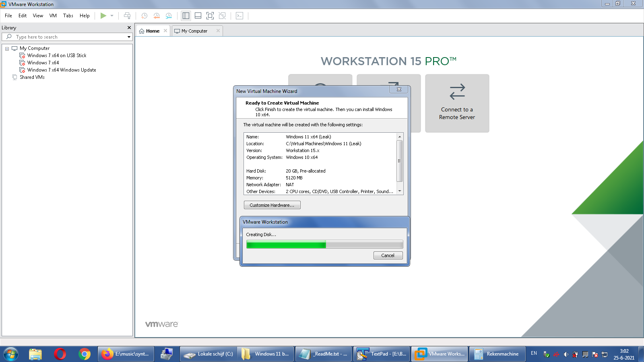
Task: Toggle the library sidebar visibility
Action: coord(186,16)
